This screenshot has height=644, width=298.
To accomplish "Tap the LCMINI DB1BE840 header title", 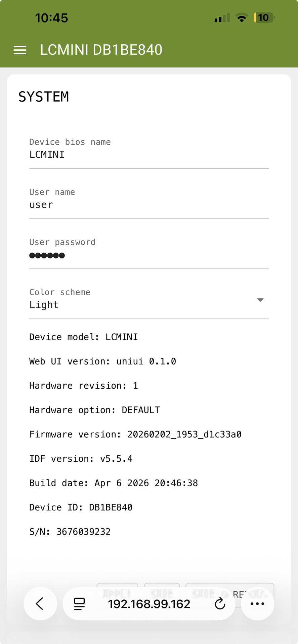I will point(101,50).
